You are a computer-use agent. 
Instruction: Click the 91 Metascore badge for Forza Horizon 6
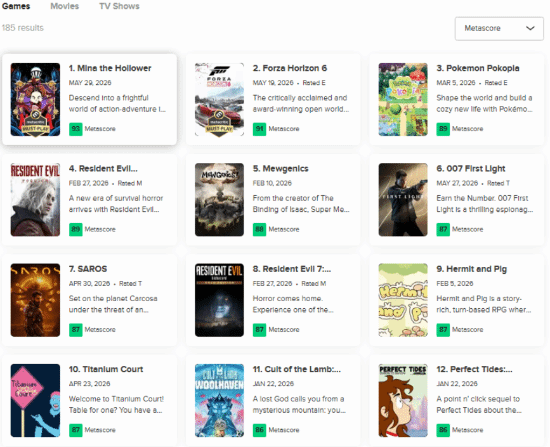click(259, 129)
